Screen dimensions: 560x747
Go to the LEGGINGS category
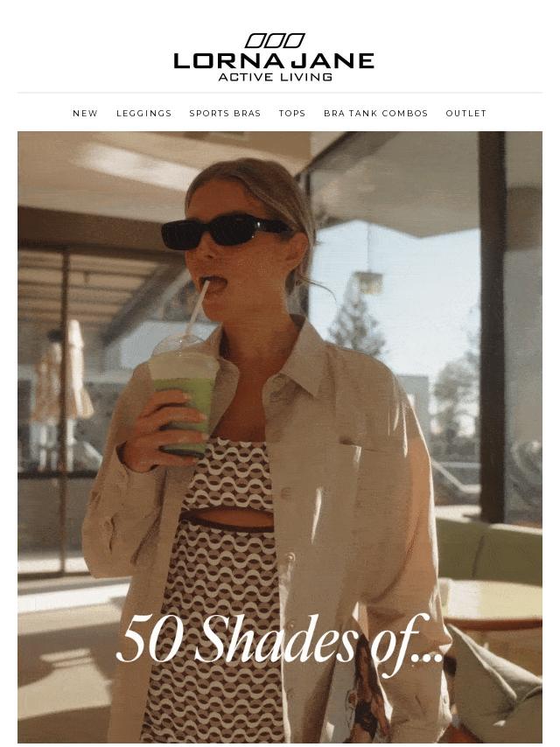143,114
